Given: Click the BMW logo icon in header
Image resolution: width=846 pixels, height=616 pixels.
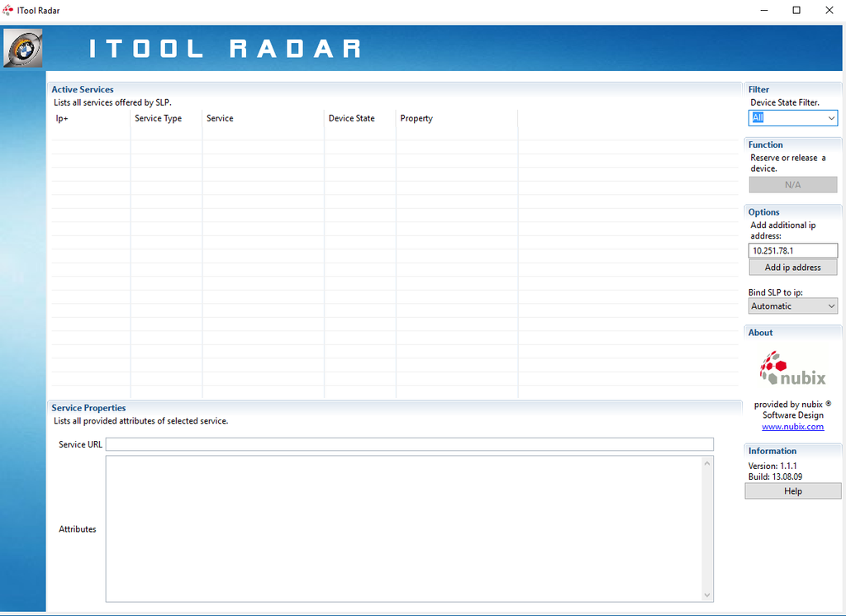Looking at the screenshot, I should tap(22, 49).
